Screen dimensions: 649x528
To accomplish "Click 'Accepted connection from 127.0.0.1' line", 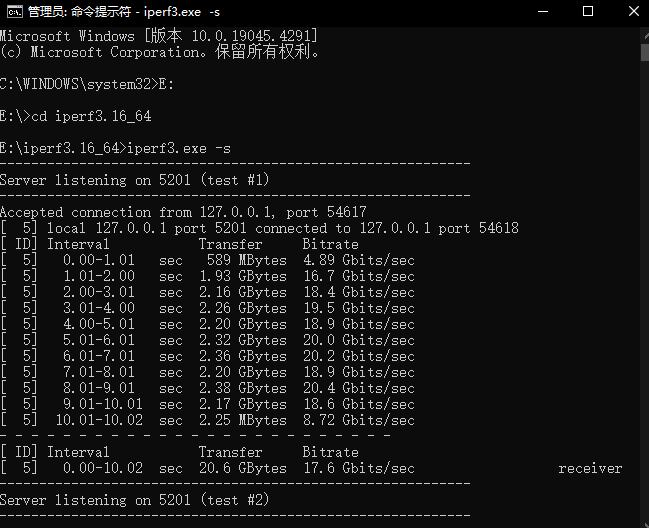I will 183,212.
